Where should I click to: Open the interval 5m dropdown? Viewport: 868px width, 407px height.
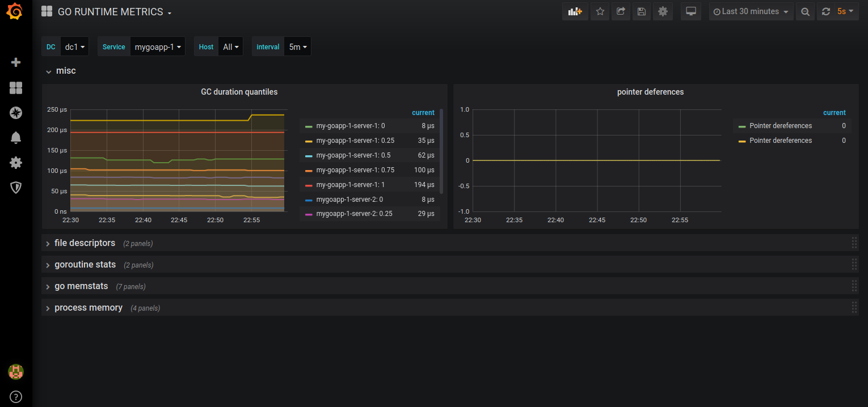click(297, 47)
